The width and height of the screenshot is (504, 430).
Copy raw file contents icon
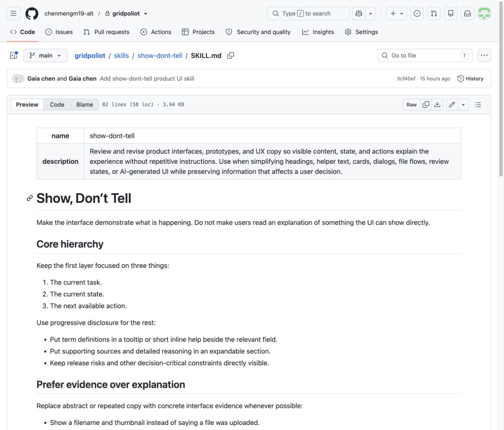(426, 105)
